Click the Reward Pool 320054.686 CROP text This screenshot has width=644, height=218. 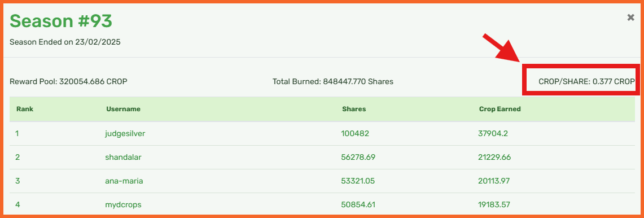coord(69,81)
